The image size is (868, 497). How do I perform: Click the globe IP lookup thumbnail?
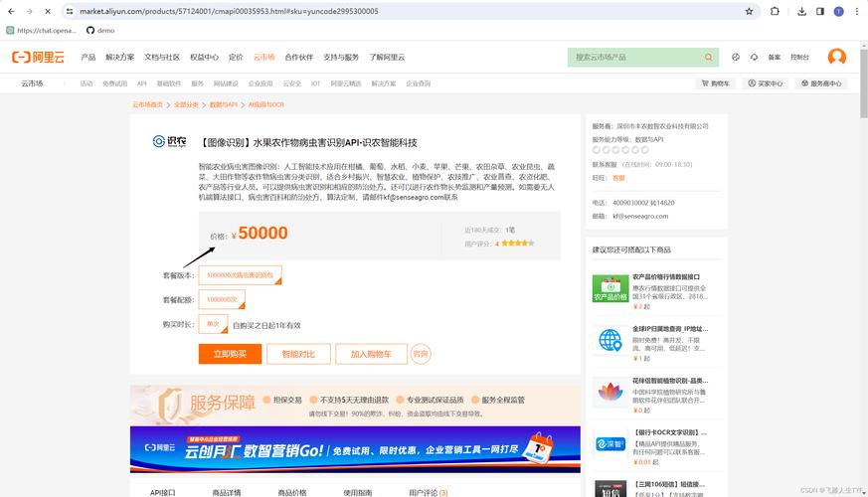point(610,340)
